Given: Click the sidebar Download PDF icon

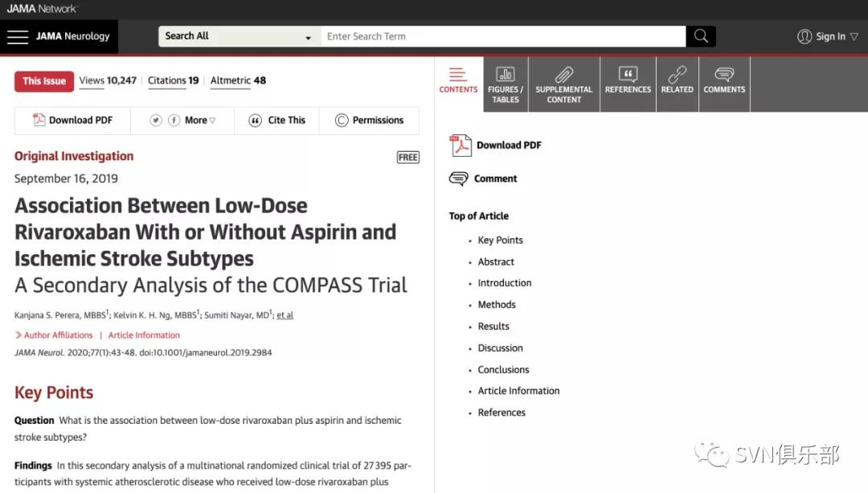Looking at the screenshot, I should click(x=460, y=146).
